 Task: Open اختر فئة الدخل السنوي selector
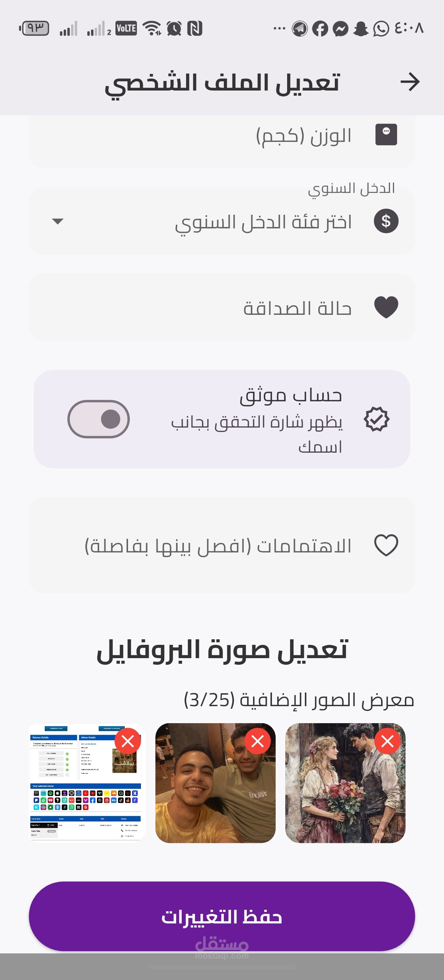pos(222,221)
